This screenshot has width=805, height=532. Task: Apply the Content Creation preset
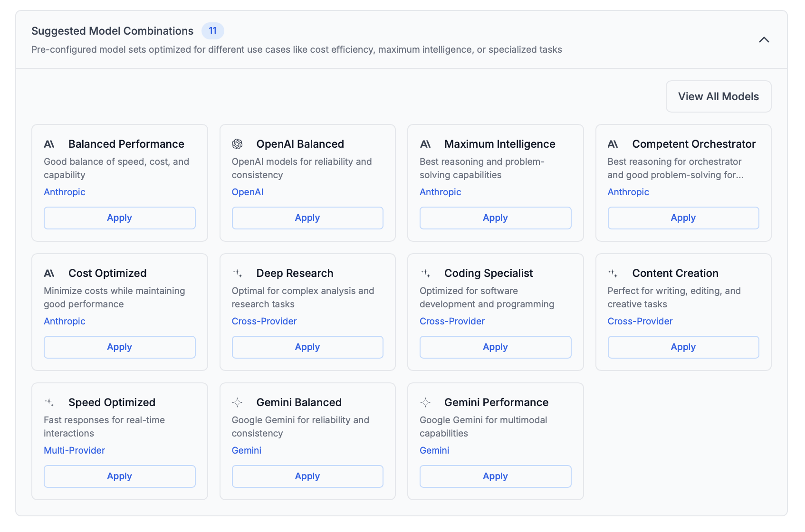pyautogui.click(x=683, y=347)
